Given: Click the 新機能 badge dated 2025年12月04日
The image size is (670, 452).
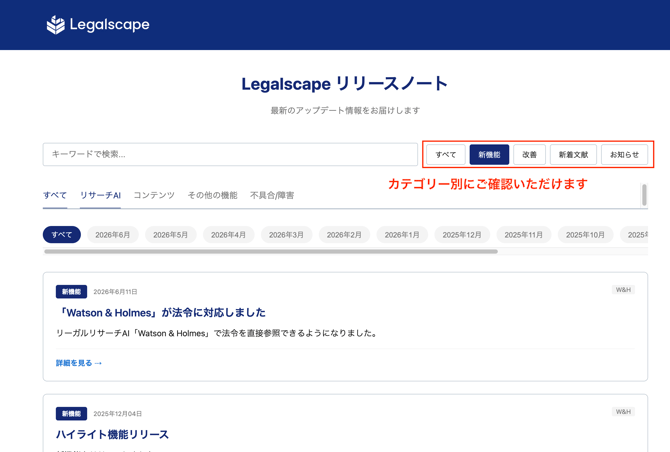Looking at the screenshot, I should [71, 414].
